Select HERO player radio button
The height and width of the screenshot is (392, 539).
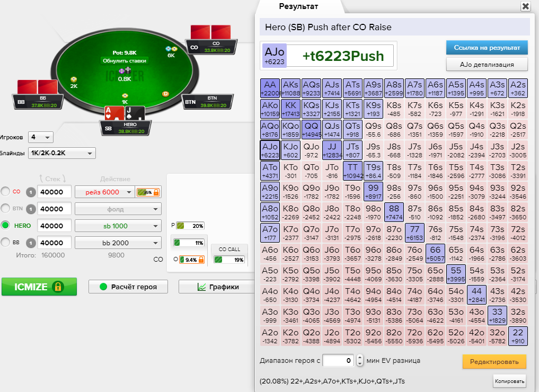pyautogui.click(x=5, y=225)
